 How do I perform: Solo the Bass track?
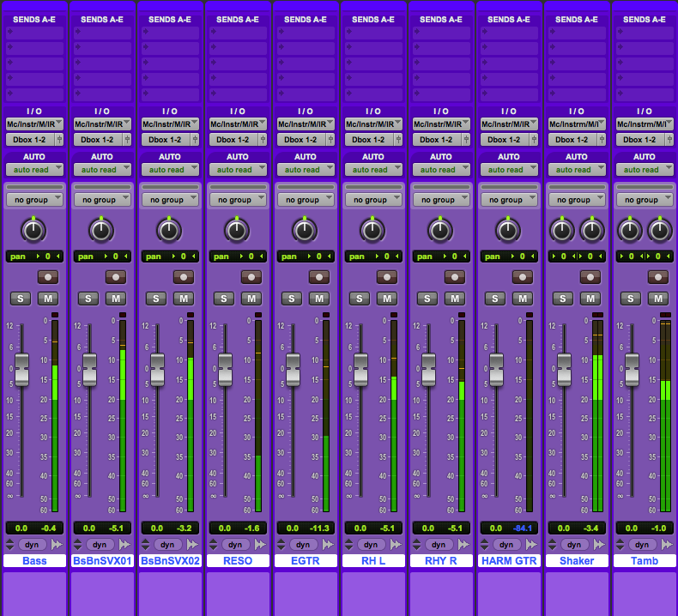[x=21, y=299]
